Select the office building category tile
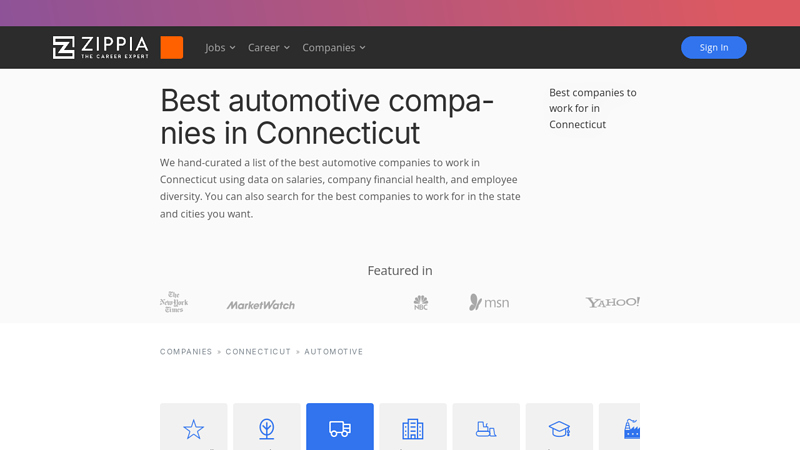This screenshot has width=800, height=450. coord(413,427)
